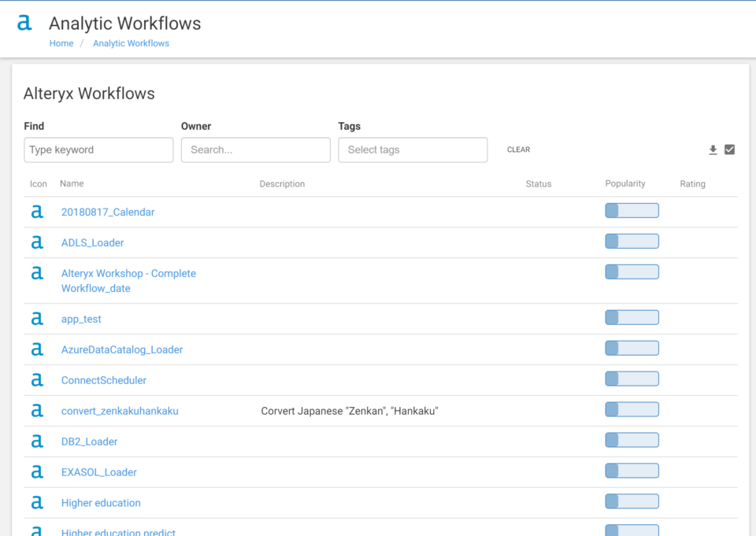The width and height of the screenshot is (756, 536).
Task: Click the Alteryx logo in page header
Action: pos(24,23)
